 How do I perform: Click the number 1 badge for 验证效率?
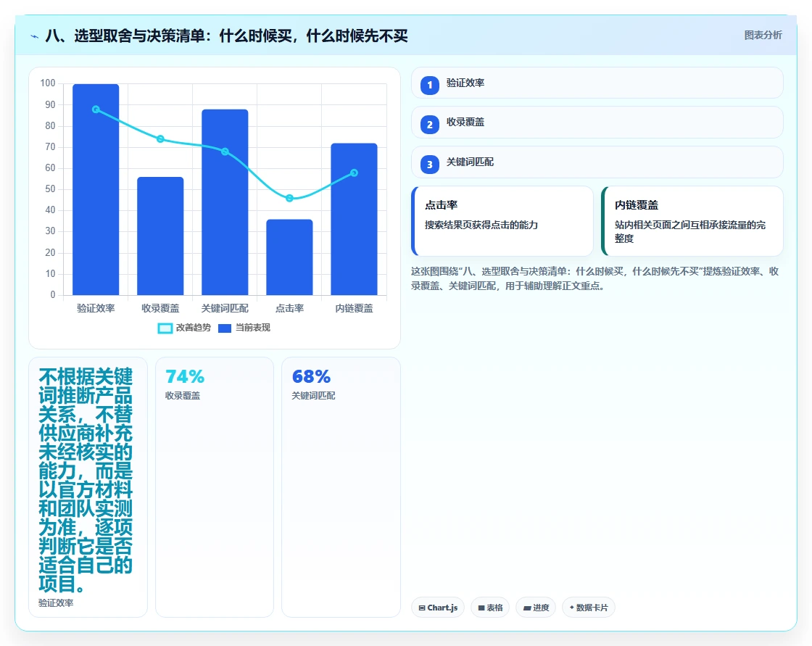point(429,85)
